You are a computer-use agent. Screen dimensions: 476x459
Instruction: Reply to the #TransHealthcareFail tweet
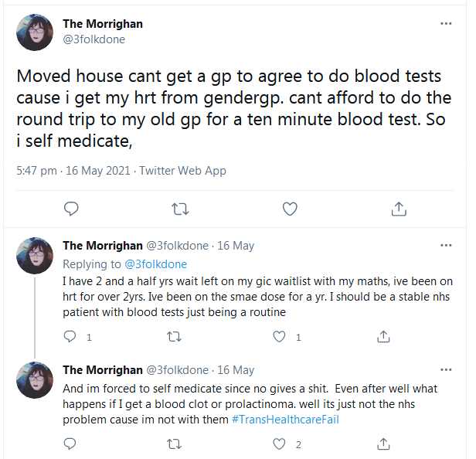(70, 444)
